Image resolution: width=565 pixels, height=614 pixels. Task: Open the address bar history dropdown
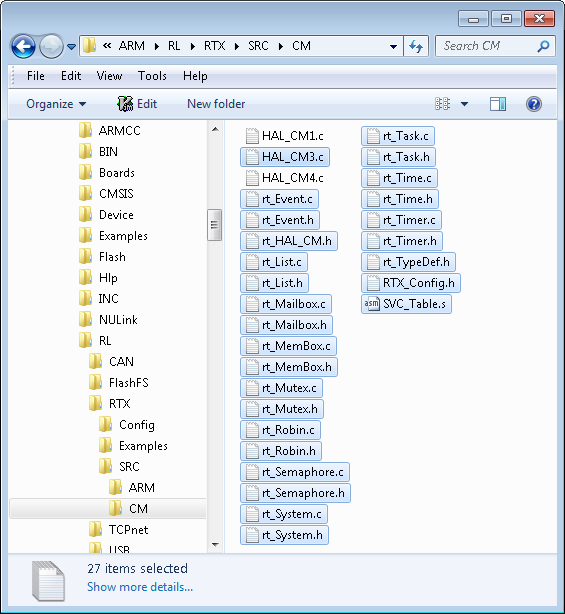tap(393, 47)
